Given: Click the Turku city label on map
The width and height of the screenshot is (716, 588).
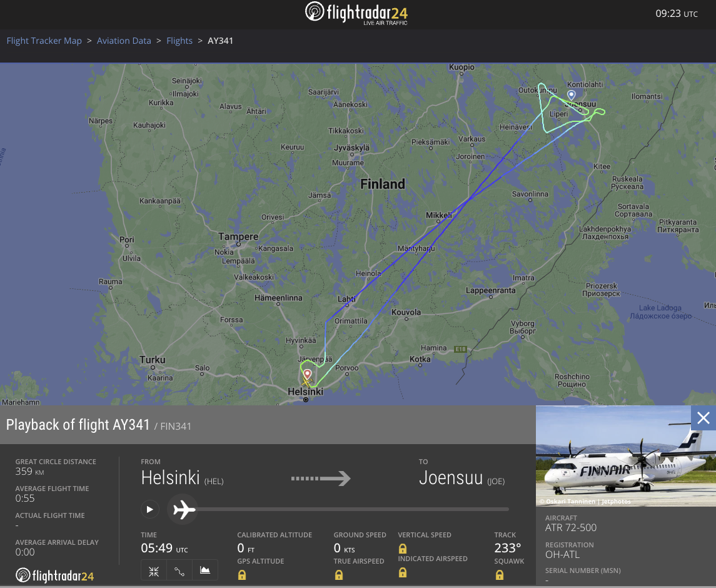Looking at the screenshot, I should 153,360.
